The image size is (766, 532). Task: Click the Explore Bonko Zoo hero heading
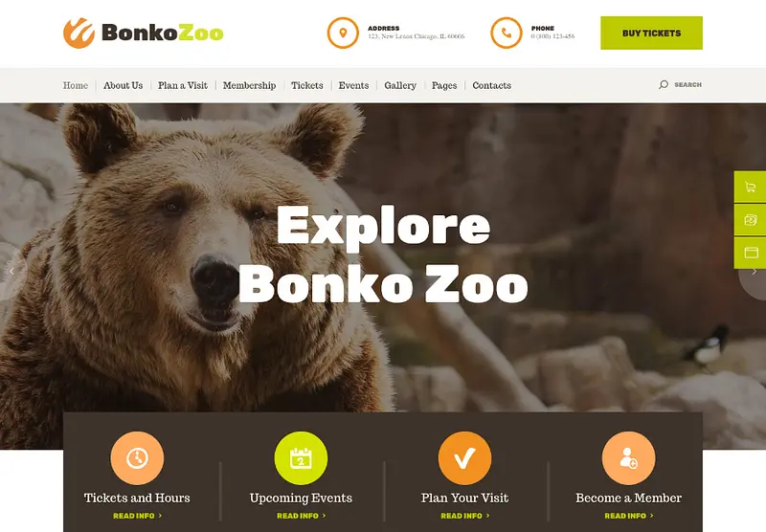[x=383, y=254]
